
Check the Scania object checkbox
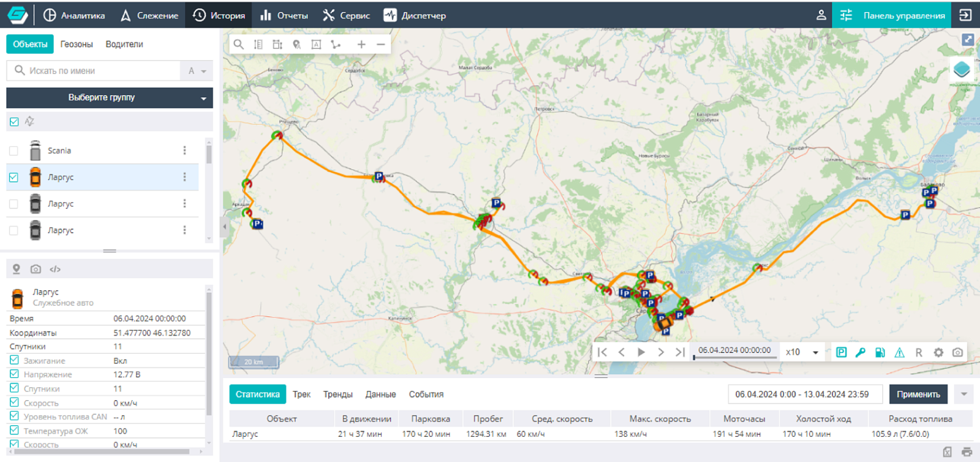13,151
